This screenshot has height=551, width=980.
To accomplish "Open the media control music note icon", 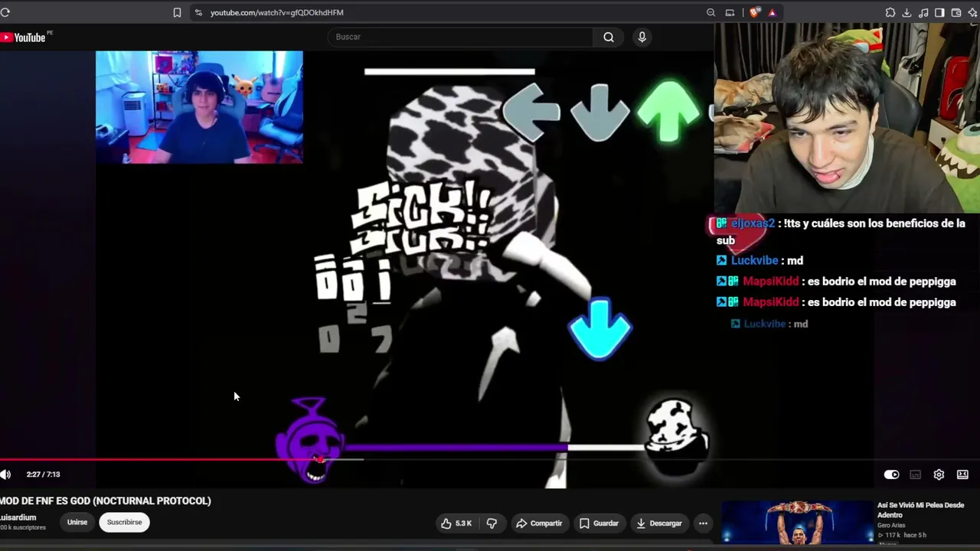I will point(923,12).
